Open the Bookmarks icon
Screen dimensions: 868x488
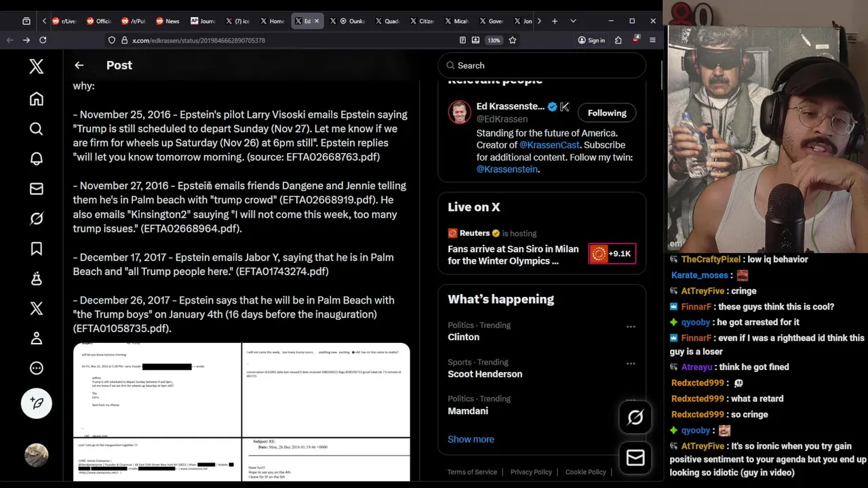[x=37, y=249]
